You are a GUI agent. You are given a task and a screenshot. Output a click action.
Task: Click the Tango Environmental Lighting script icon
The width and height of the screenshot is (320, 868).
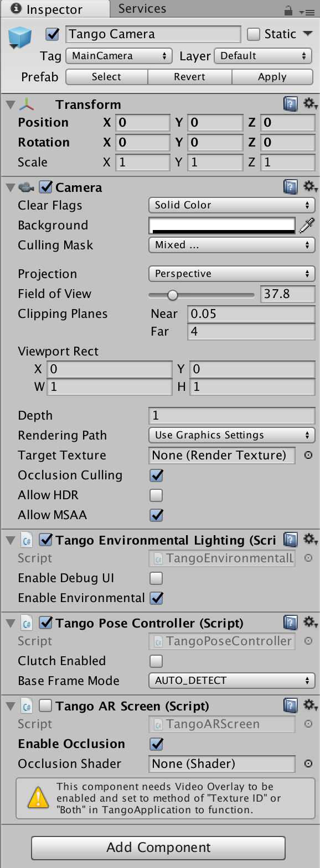tap(27, 540)
